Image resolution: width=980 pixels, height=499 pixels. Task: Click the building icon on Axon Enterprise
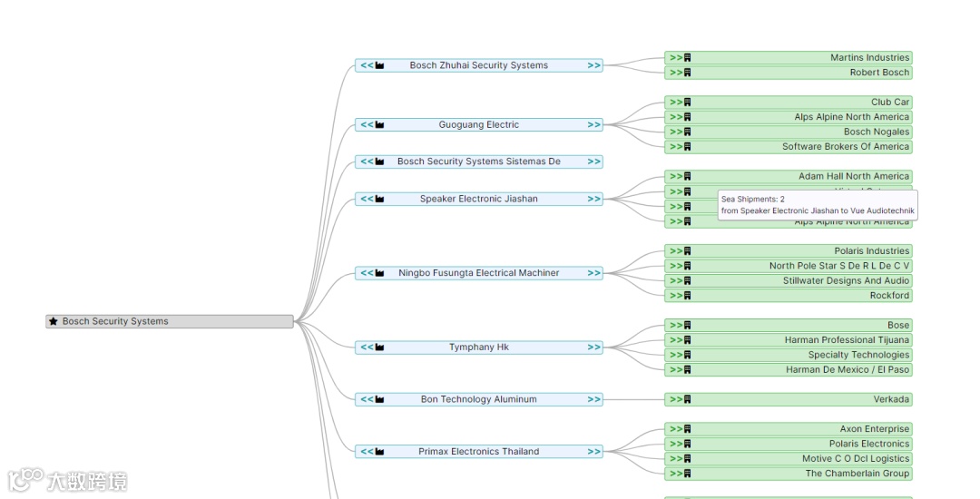point(688,429)
